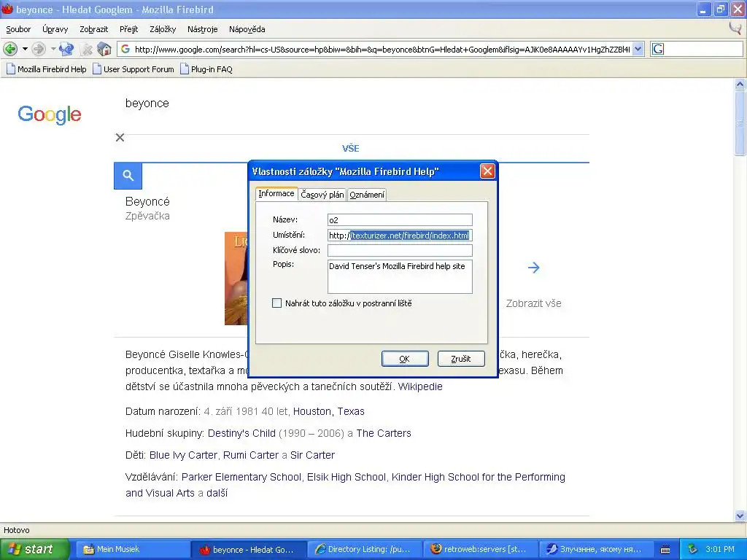Click the Zobrazit vše link
Screen dimensions: 747x560
[x=533, y=303]
